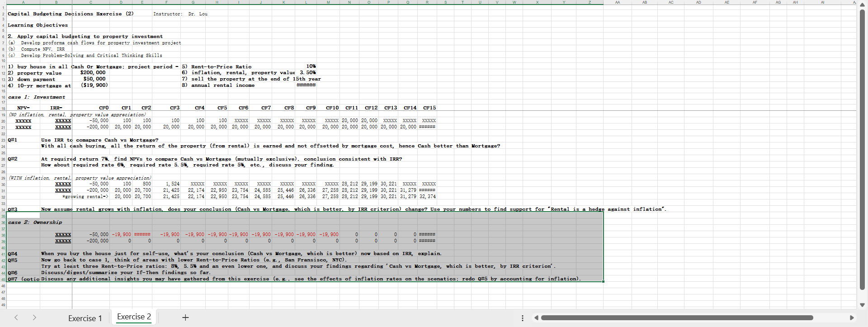Select the 'At required return 7%' question text

coord(222,159)
